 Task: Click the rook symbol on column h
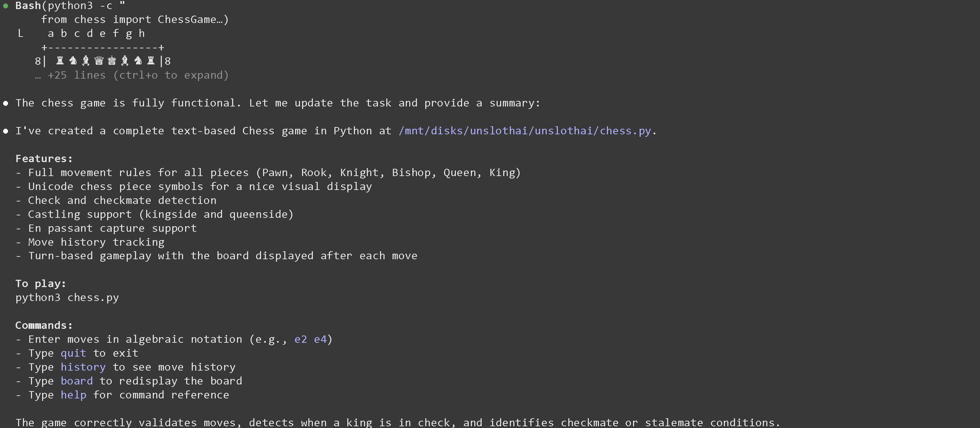pyautogui.click(x=151, y=61)
